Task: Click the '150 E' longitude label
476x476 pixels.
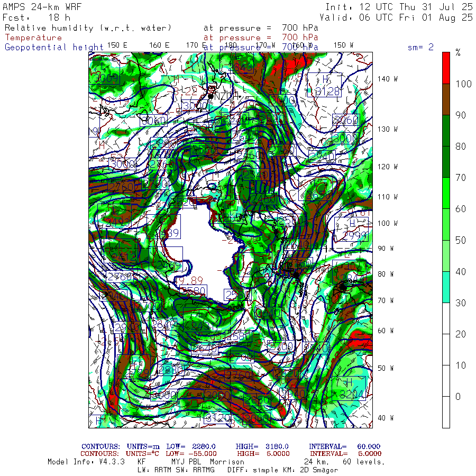Action: pyautogui.click(x=117, y=45)
